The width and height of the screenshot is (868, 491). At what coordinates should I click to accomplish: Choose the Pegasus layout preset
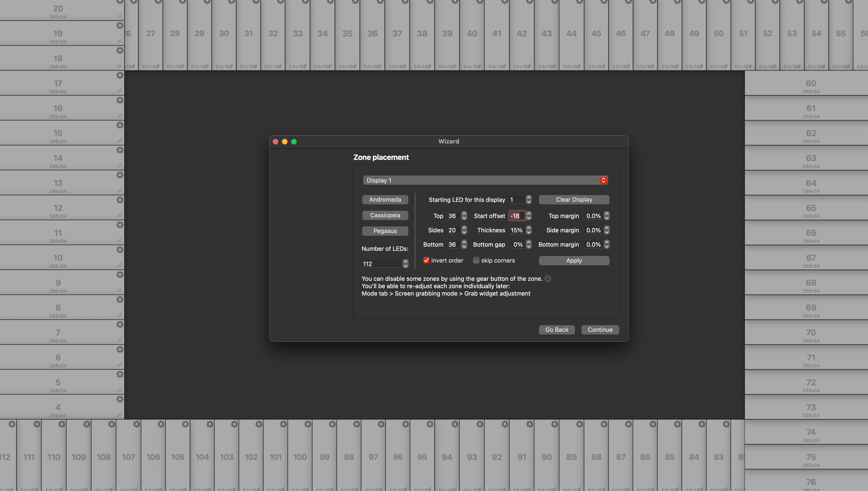click(385, 231)
